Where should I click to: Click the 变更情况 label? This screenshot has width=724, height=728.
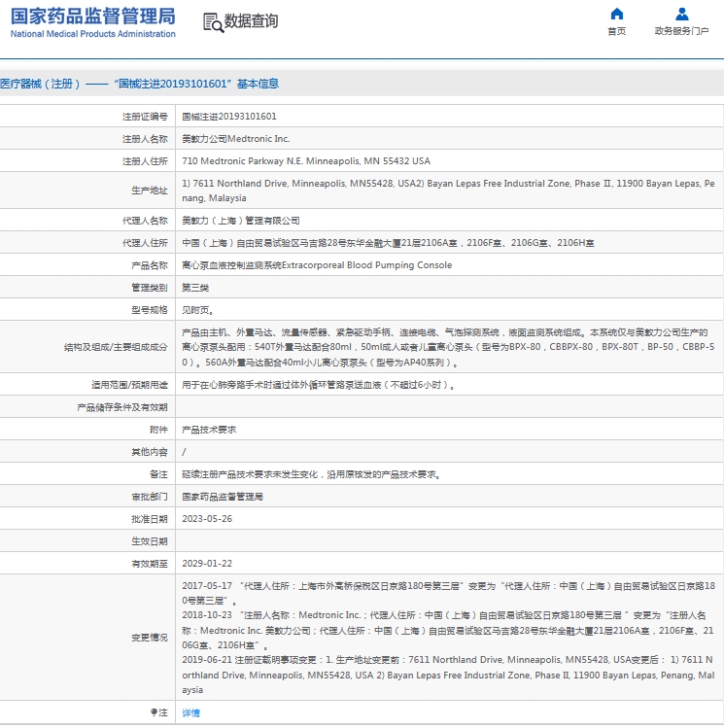click(x=149, y=638)
